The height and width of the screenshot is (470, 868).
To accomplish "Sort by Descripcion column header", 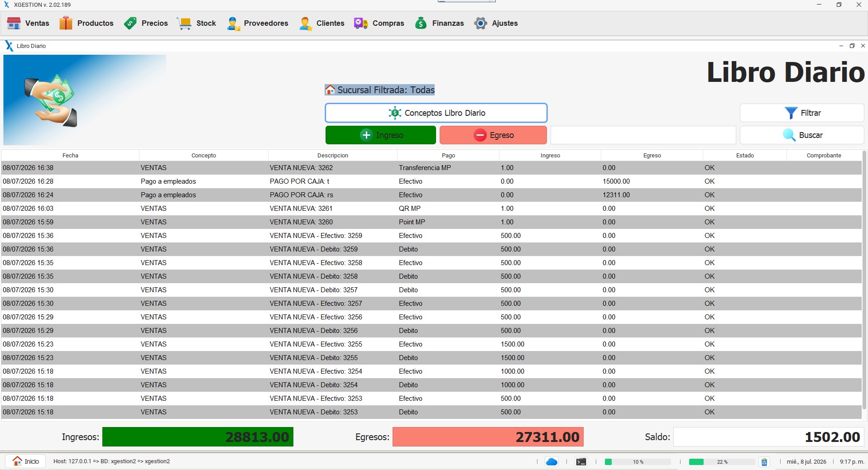I will (333, 155).
